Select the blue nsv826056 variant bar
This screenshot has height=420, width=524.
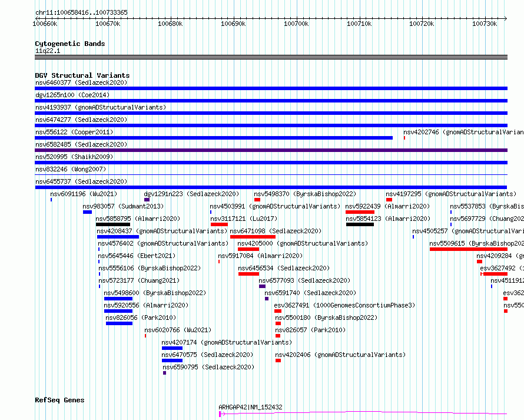click(x=120, y=323)
